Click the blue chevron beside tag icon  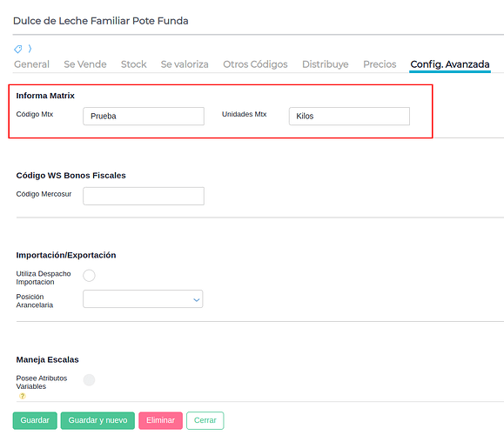click(30, 49)
